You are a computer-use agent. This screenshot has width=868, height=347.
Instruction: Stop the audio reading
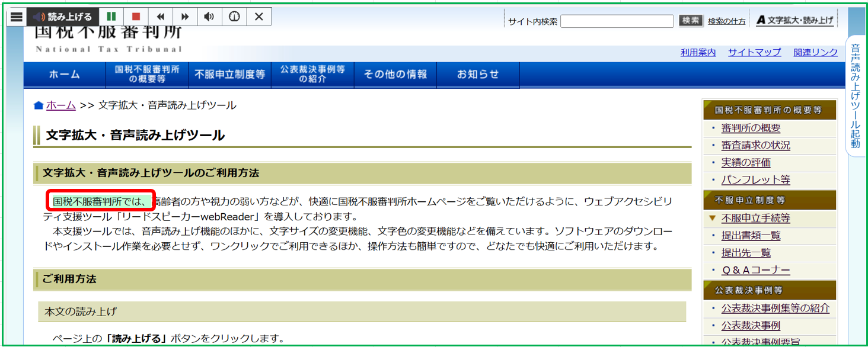tap(136, 17)
